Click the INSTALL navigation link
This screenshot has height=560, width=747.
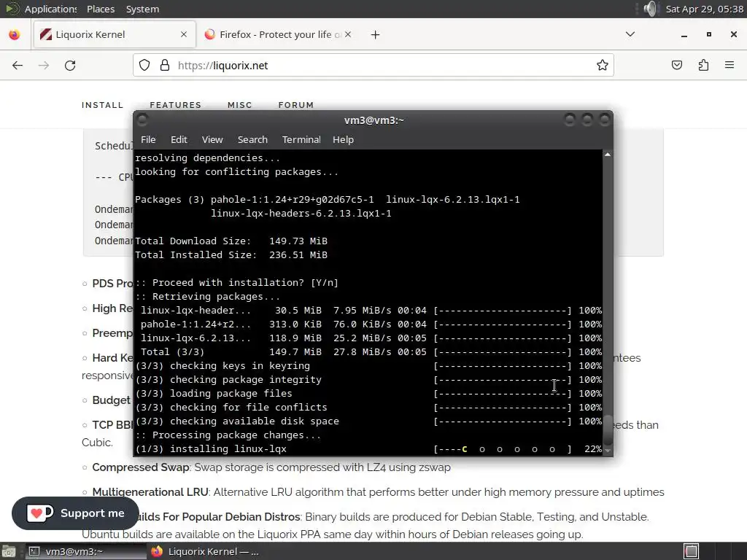[102, 105]
